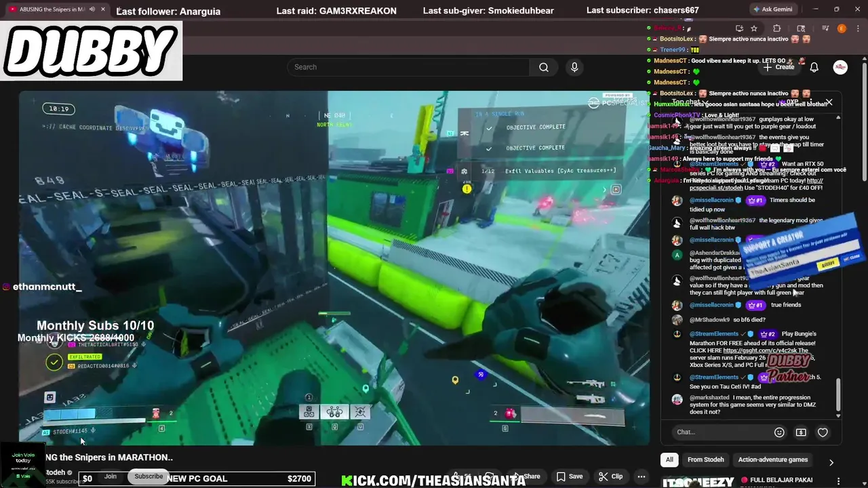
Task: Click the install/cast icon in address bar
Action: [x=739, y=28]
